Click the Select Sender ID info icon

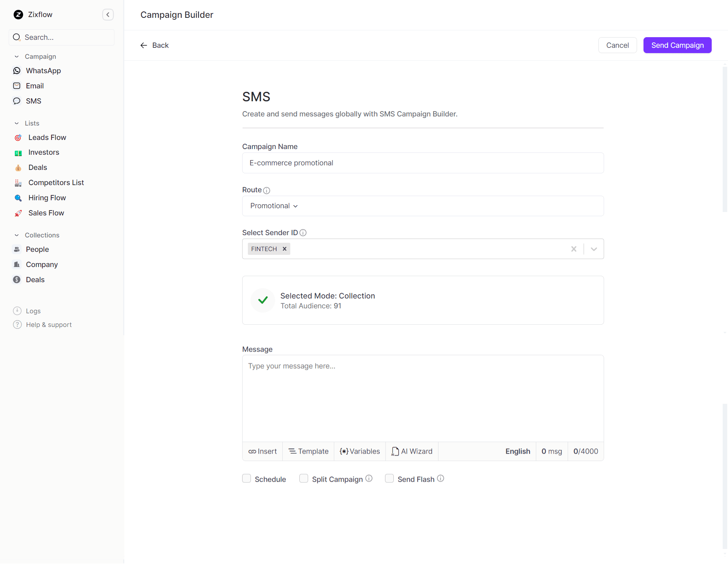click(x=303, y=233)
